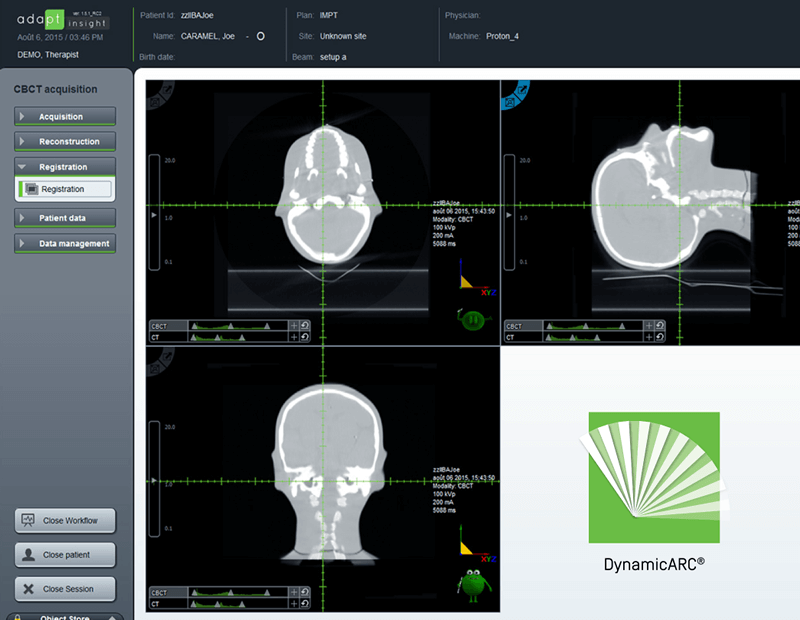Click the CT histogram plus icon in coronal view

(x=294, y=604)
